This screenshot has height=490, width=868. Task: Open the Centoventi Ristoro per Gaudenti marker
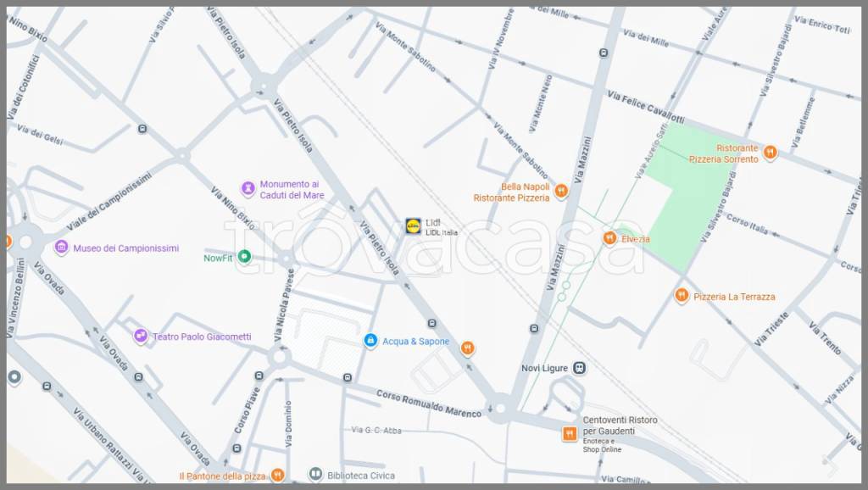click(x=570, y=434)
